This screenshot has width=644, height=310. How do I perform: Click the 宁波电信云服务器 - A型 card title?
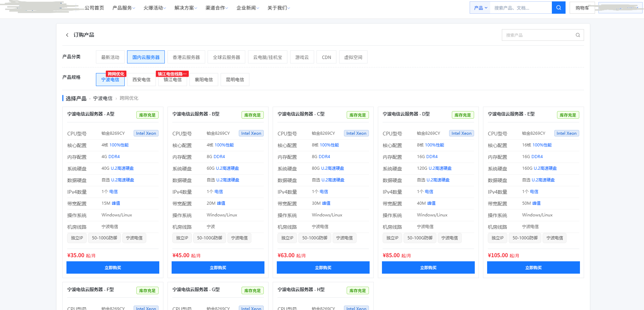click(x=91, y=114)
